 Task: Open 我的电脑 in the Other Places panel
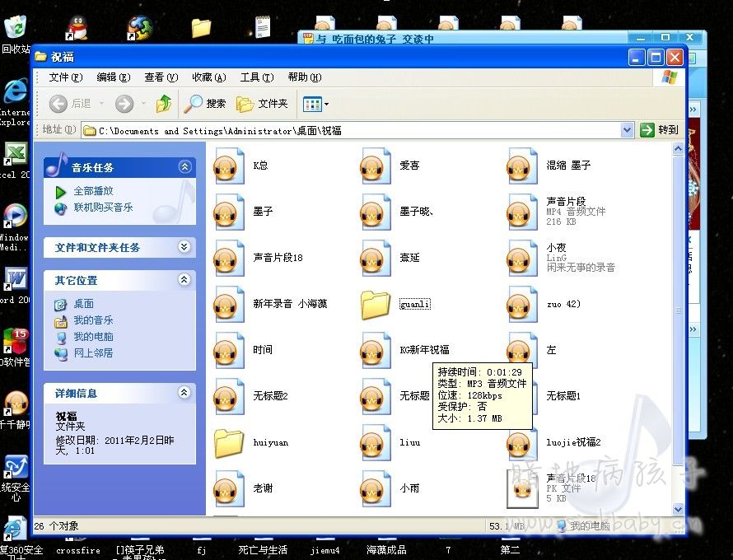tap(93, 336)
